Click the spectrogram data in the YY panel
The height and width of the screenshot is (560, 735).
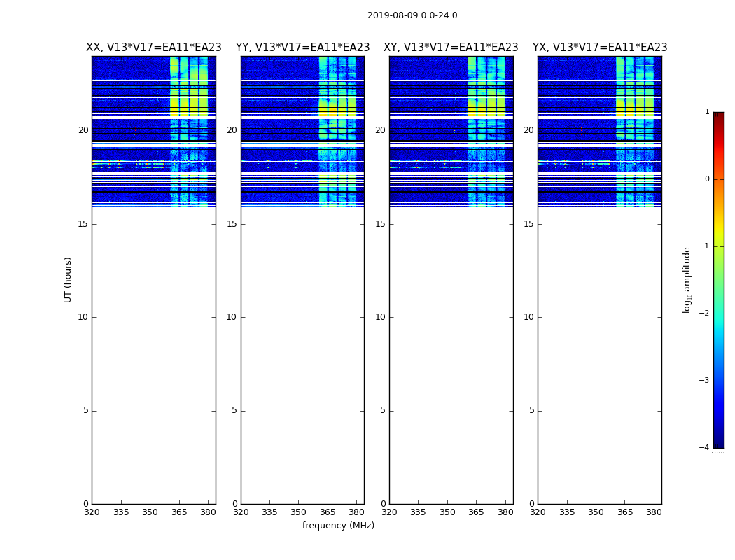tap(303, 131)
